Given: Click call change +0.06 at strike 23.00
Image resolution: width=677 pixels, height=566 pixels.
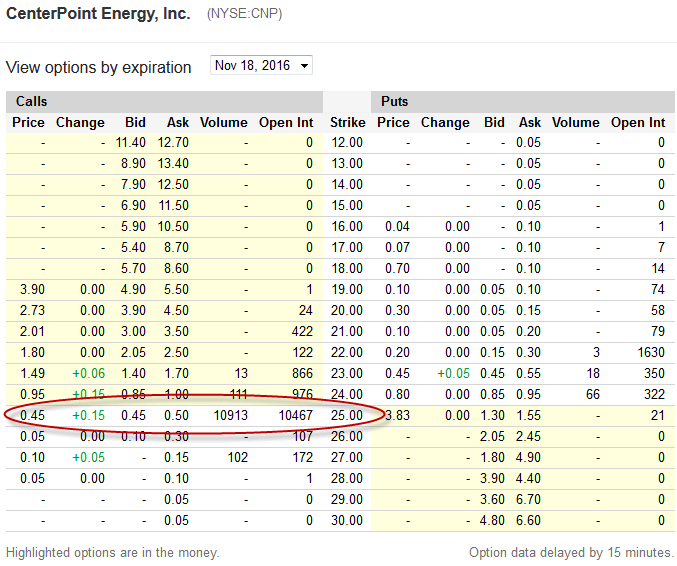Looking at the screenshot, I should pyautogui.click(x=89, y=373).
